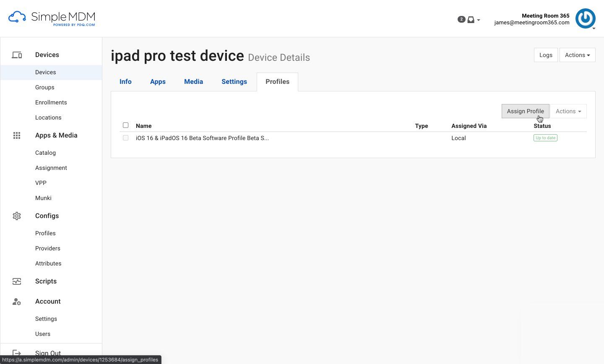Click the Type column header
Viewport: 604px width, 364px height.
(421, 126)
